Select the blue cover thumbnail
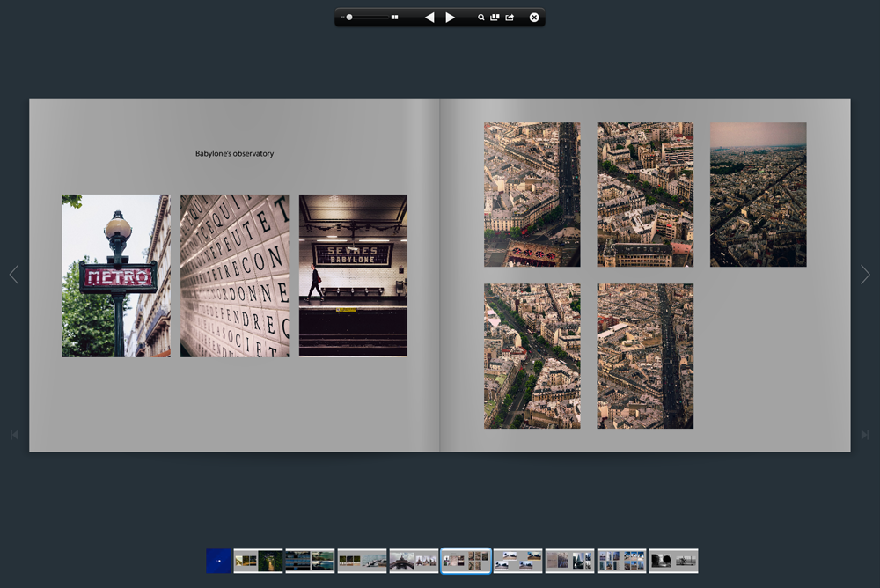This screenshot has width=880, height=588. click(x=218, y=561)
